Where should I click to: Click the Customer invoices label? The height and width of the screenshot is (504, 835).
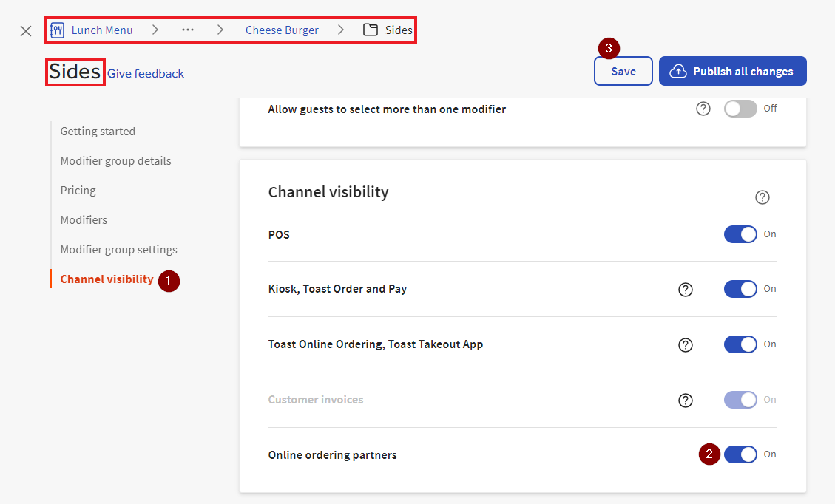point(315,400)
